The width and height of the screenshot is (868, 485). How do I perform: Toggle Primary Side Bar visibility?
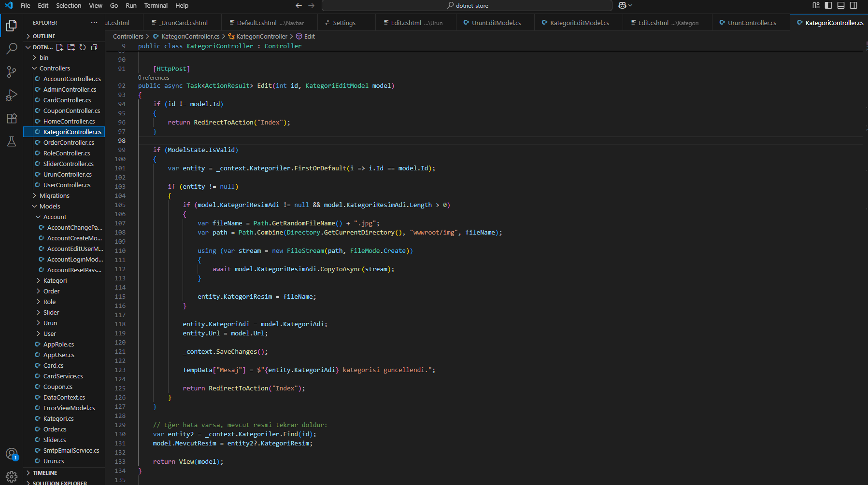[x=829, y=5]
